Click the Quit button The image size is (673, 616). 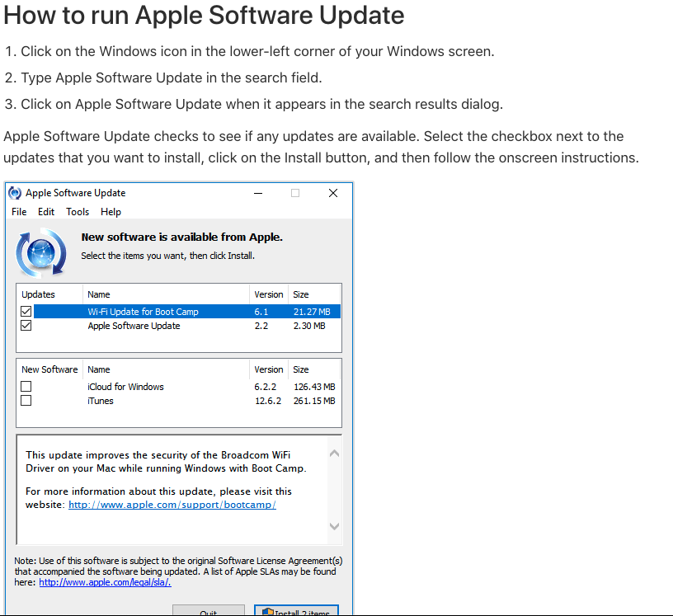(209, 611)
